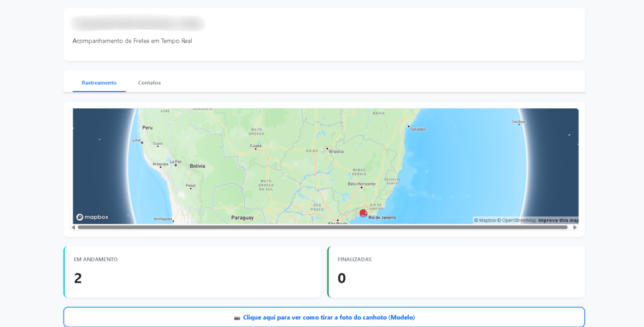Click the camera icon in canhoto button
Screen dimensions: 644x327
pos(237,318)
